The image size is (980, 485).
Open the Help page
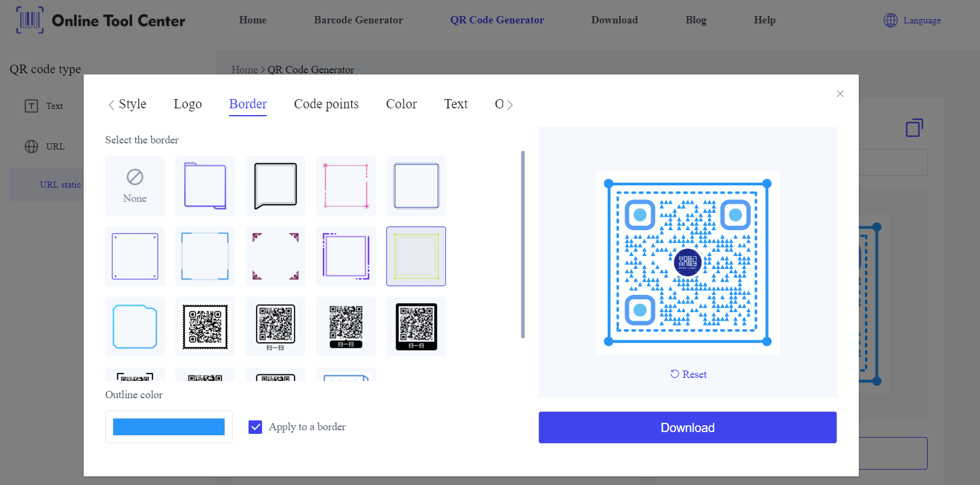point(765,20)
